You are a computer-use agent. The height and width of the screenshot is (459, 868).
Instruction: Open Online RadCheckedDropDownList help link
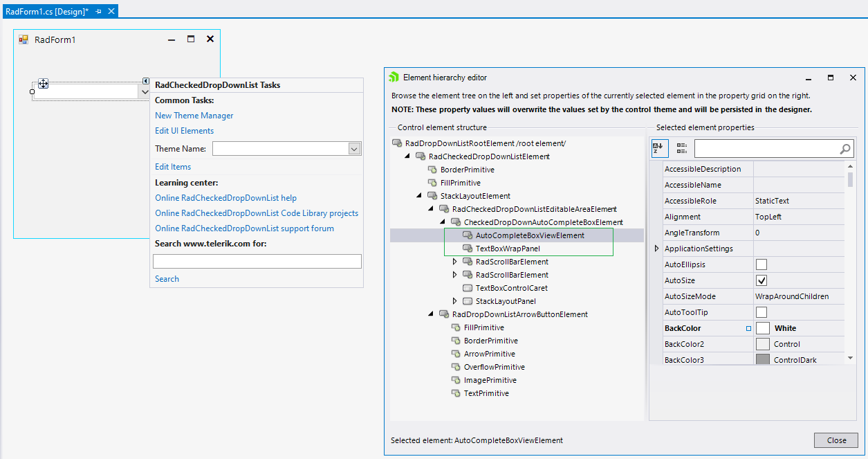226,198
